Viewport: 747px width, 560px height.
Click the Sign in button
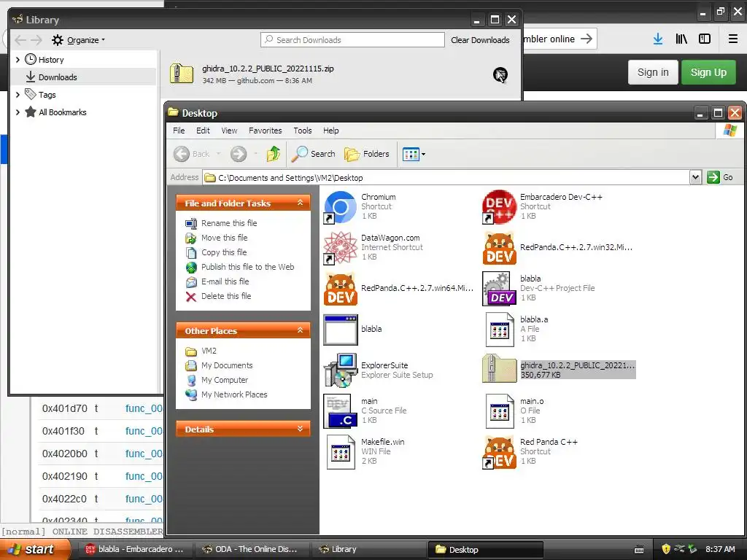pos(653,72)
